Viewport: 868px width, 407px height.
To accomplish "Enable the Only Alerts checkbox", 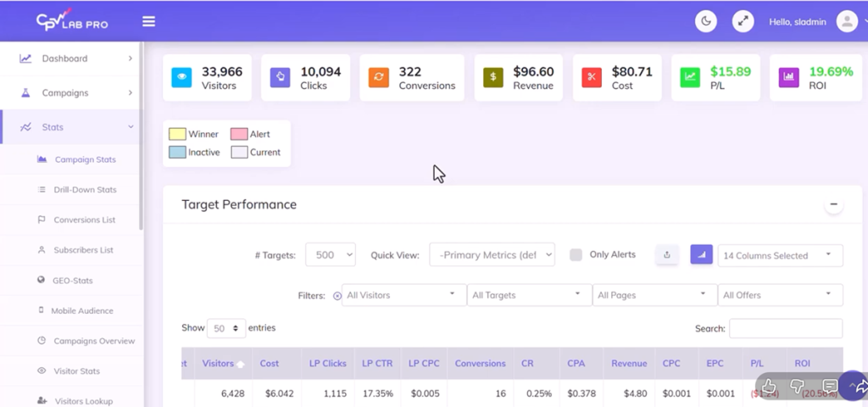I will tap(576, 255).
